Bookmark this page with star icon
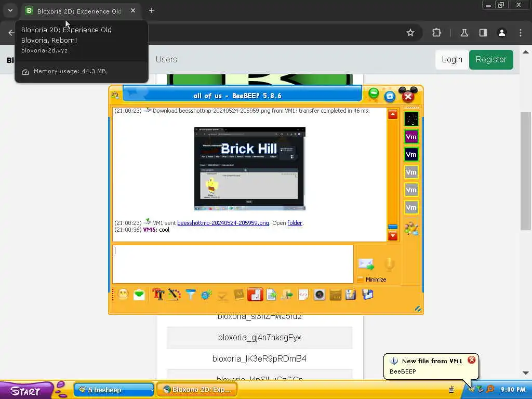 click(x=410, y=33)
